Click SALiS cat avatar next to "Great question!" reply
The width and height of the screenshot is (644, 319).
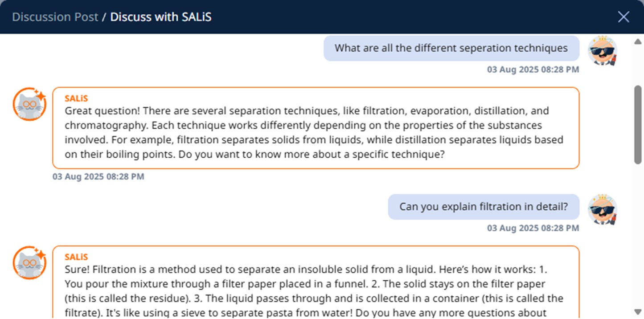[29, 104]
